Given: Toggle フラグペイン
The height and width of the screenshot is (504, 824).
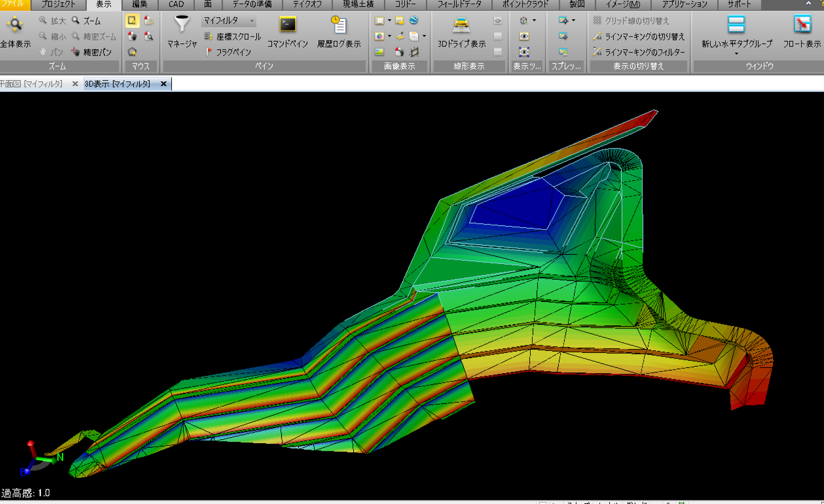Looking at the screenshot, I should click(228, 52).
